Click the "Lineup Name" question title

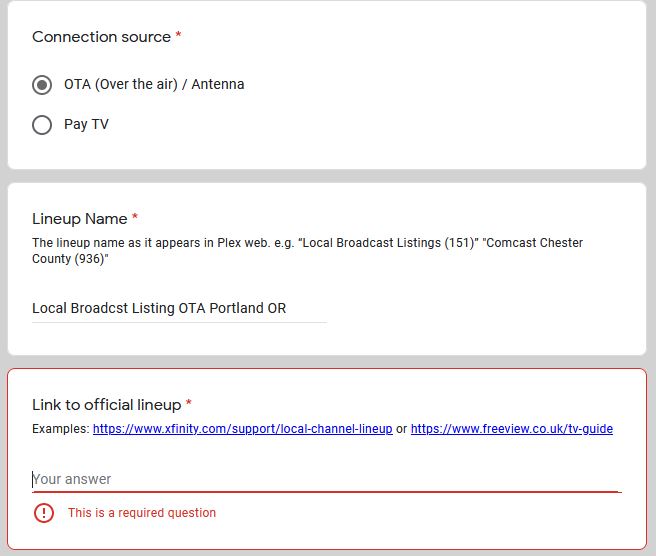point(80,219)
